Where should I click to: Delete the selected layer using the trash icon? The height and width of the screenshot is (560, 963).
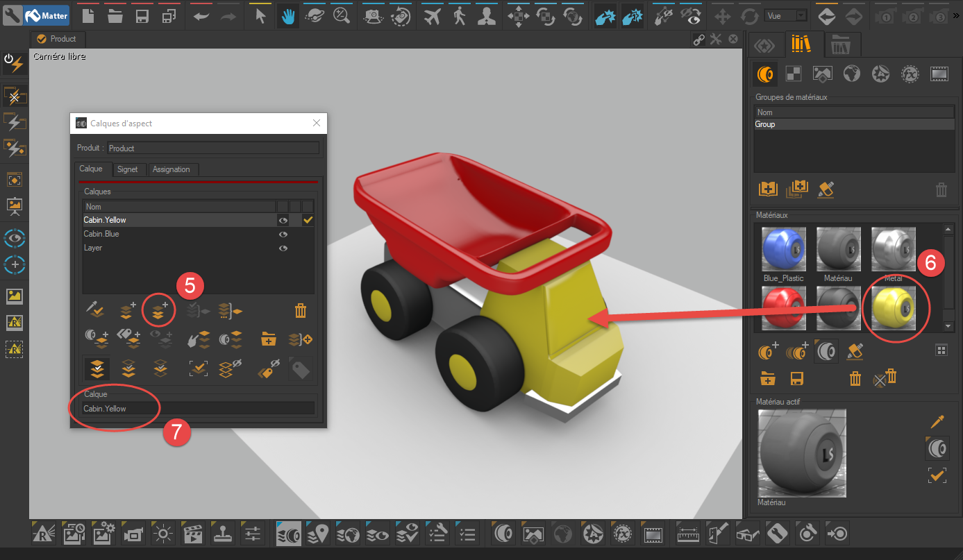click(x=300, y=310)
